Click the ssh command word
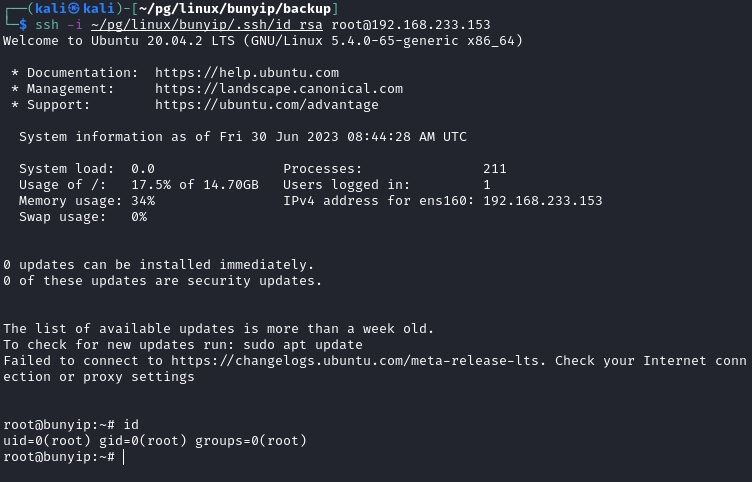 pos(47,25)
